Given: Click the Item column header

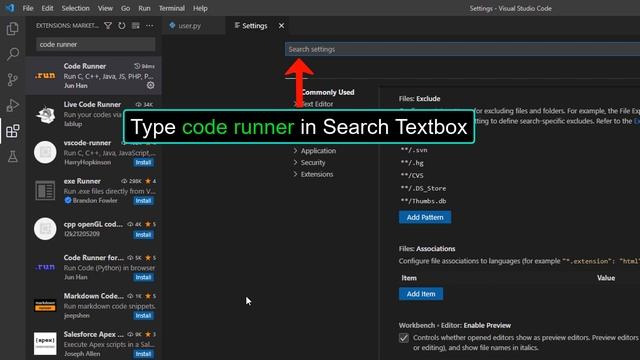Looking at the screenshot, I should click(x=409, y=278).
